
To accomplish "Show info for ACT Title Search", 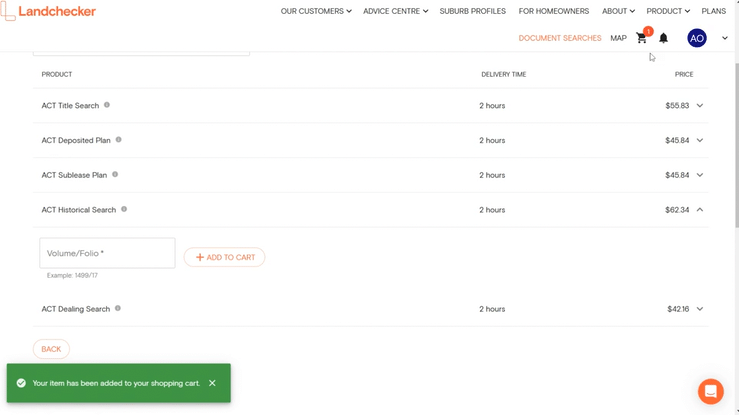I will 107,105.
